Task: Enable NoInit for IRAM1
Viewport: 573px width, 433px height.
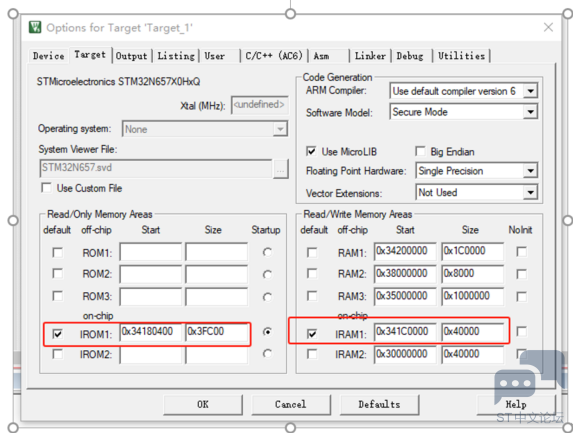Action: click(521, 331)
